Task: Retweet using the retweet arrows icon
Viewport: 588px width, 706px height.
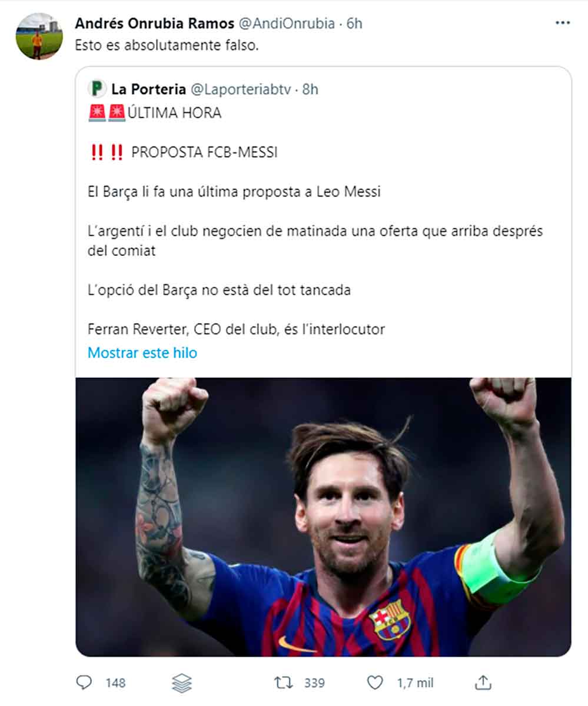Action: pos(283,682)
